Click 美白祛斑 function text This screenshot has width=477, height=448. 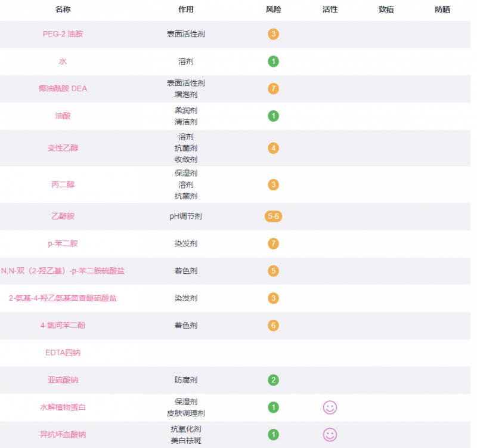186,440
